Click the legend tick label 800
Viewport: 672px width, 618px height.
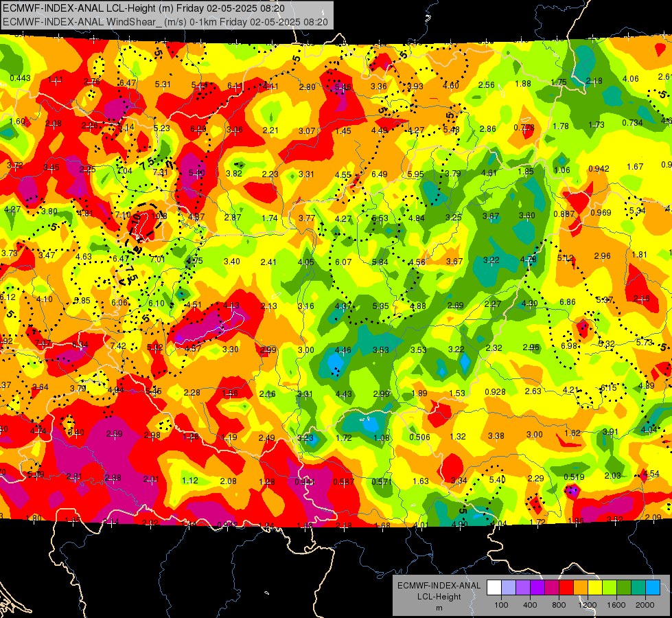(x=559, y=605)
